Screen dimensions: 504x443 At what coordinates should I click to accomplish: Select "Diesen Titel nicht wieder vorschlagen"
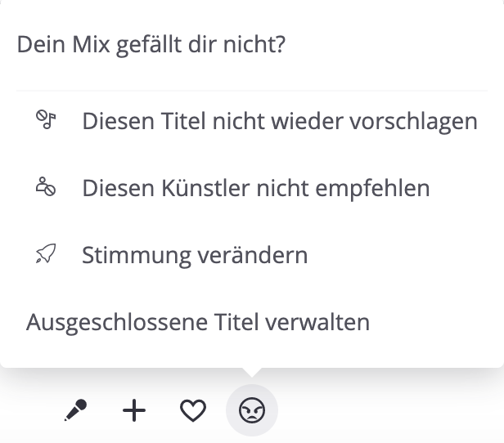[x=279, y=122]
